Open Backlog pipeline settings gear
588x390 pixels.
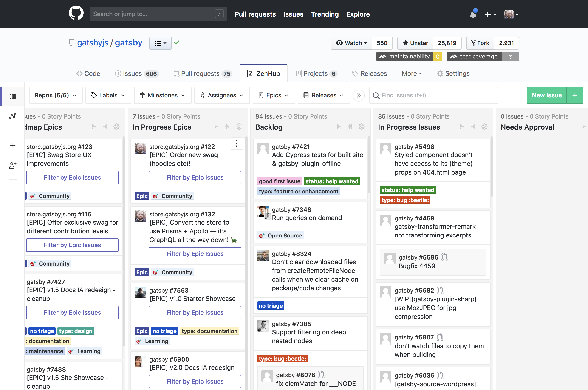pos(361,127)
